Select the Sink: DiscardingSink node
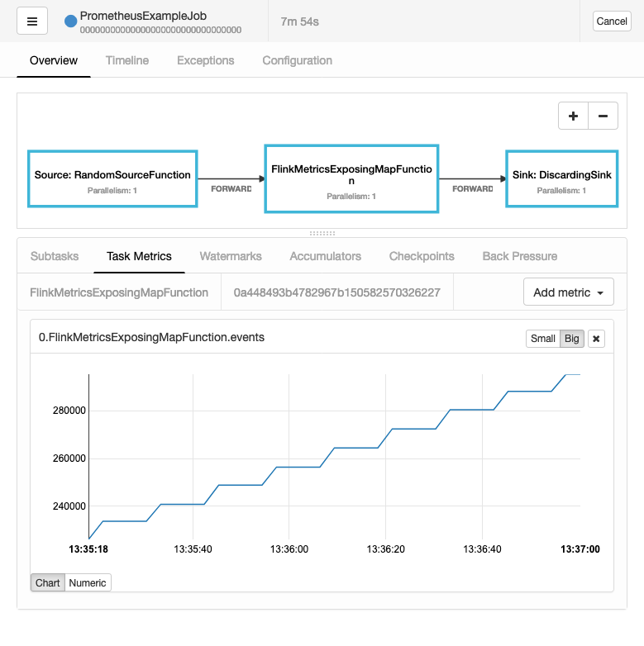 561,178
